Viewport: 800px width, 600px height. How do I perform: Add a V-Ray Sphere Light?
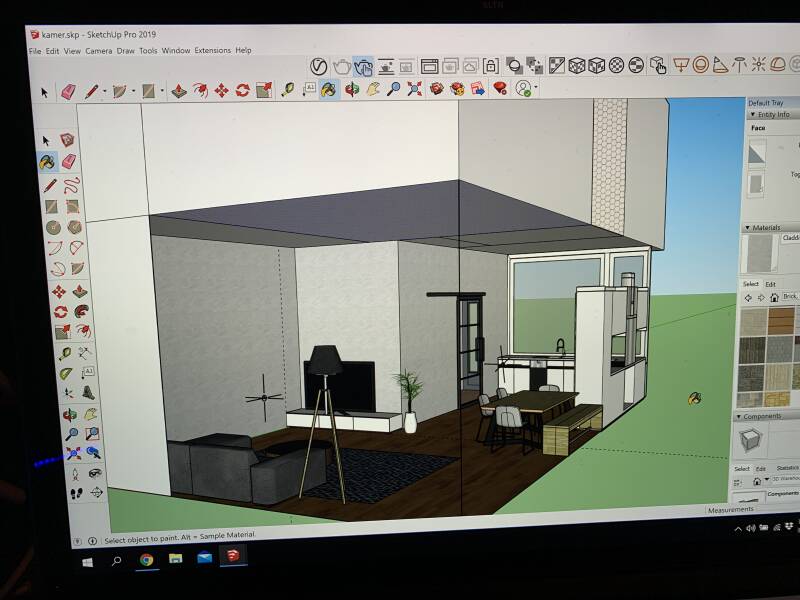point(701,65)
